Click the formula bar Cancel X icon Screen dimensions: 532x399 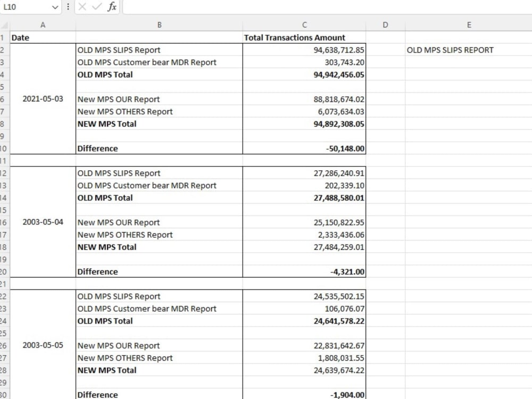tap(82, 7)
